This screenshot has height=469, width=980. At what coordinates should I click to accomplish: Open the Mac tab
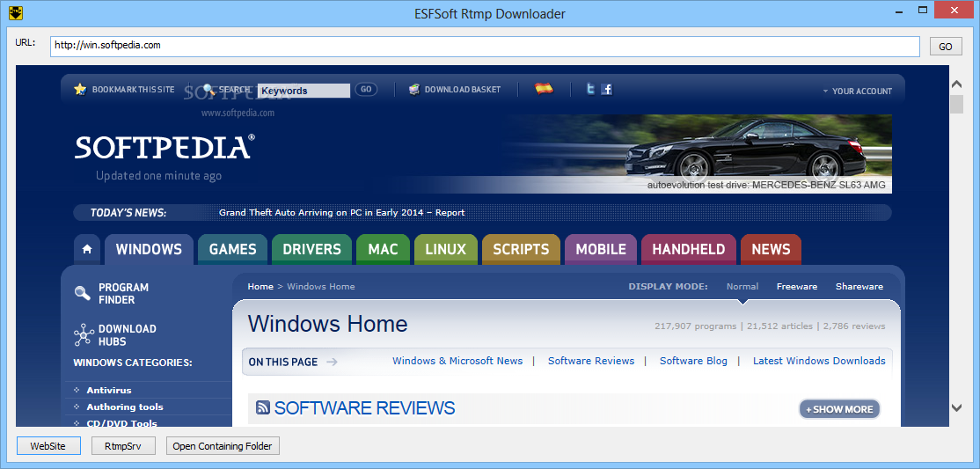(x=384, y=250)
